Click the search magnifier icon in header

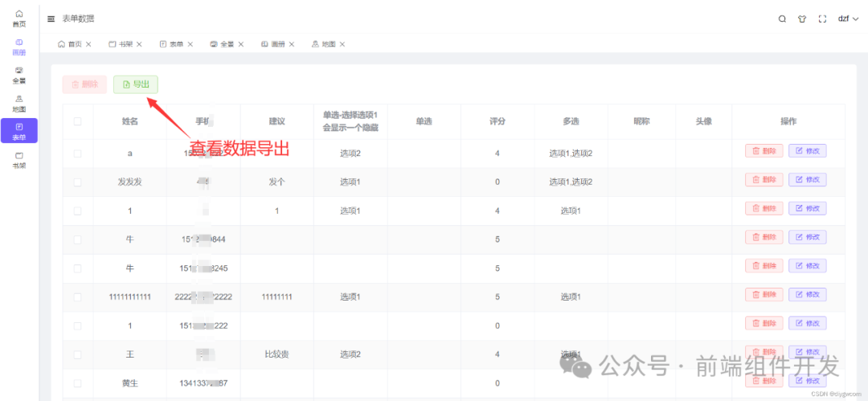tap(782, 18)
